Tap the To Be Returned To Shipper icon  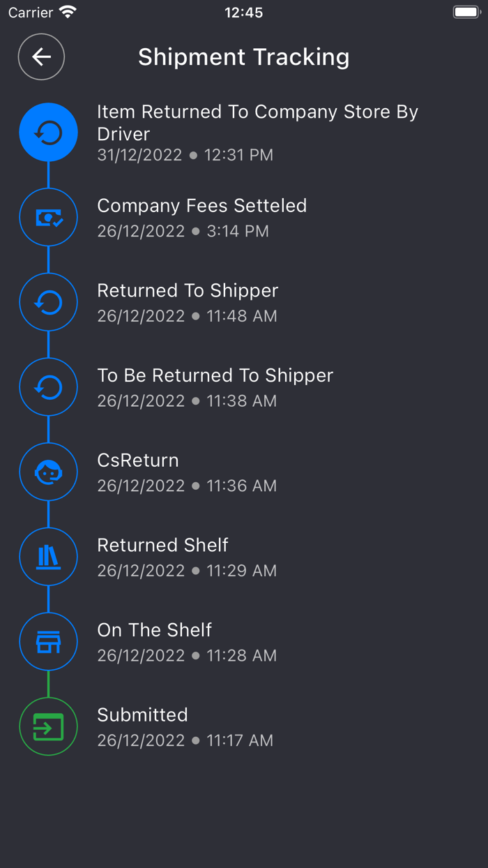(48, 387)
